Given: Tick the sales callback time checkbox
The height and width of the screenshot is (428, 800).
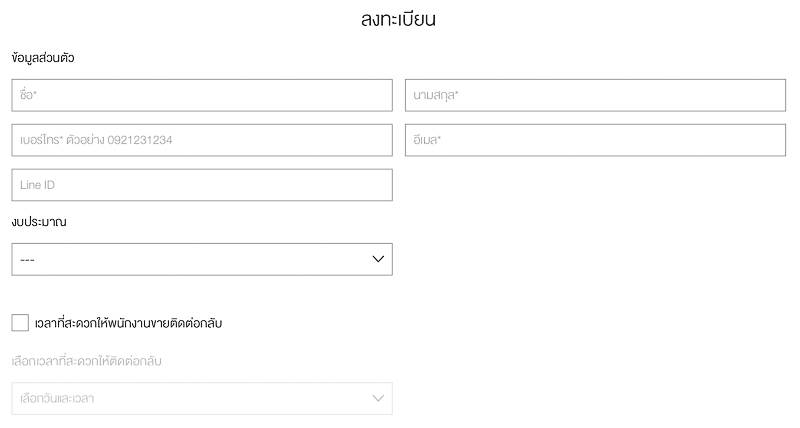Looking at the screenshot, I should coord(20,322).
